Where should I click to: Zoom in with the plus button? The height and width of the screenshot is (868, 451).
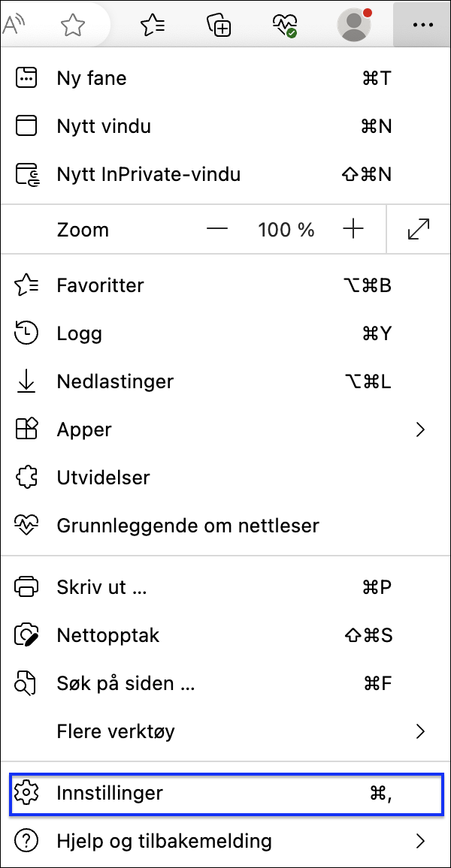tap(353, 230)
